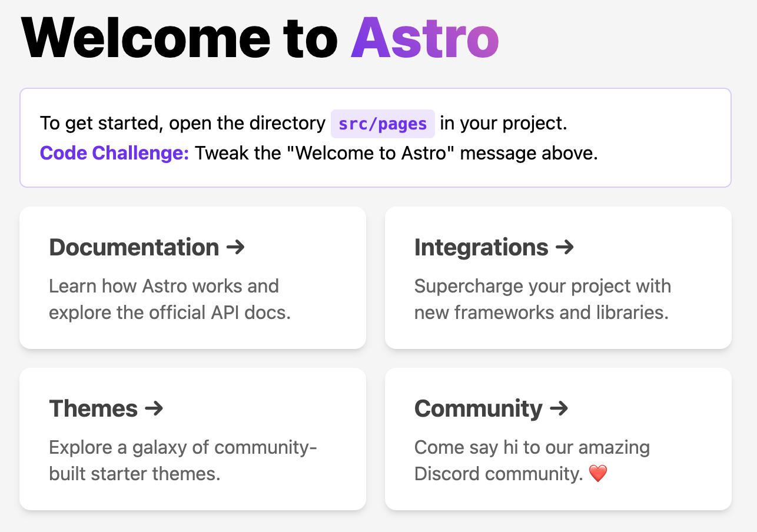Click the Documentation arrow icon
The height and width of the screenshot is (532, 757).
coord(235,247)
